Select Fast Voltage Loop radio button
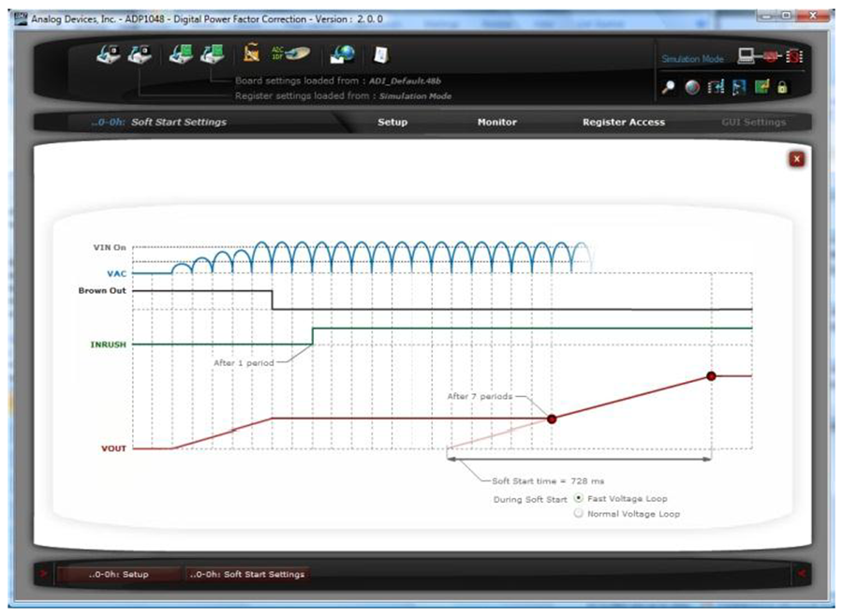Image resolution: width=843 pixels, height=616 pixels. click(579, 498)
